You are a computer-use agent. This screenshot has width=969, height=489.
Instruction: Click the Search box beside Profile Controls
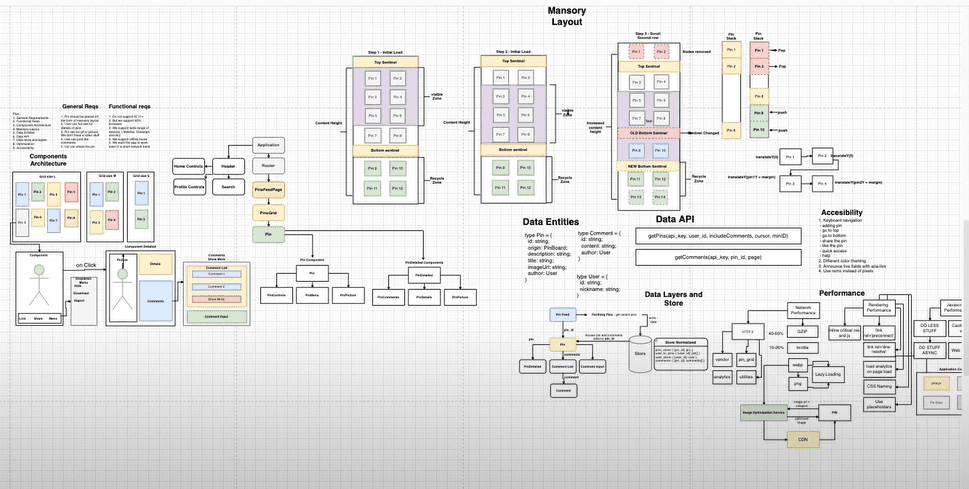(x=228, y=187)
